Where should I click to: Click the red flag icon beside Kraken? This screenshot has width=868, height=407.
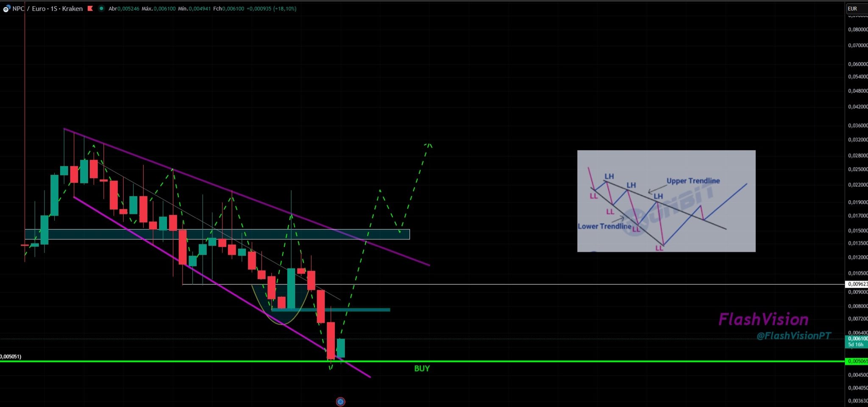[90, 8]
